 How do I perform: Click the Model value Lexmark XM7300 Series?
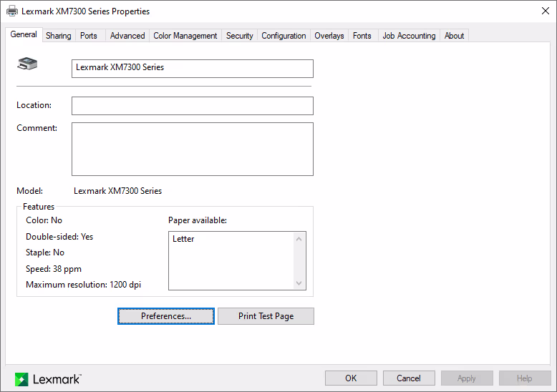(117, 191)
